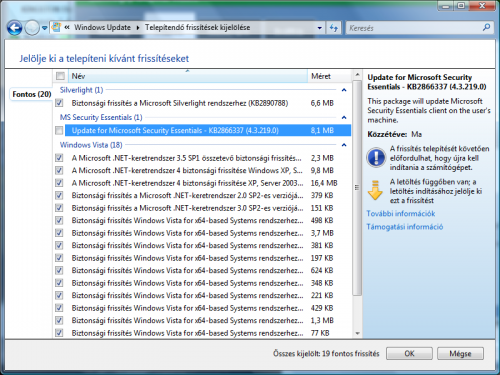Click the search magnifier icon
500x375 pixels.
(486, 27)
